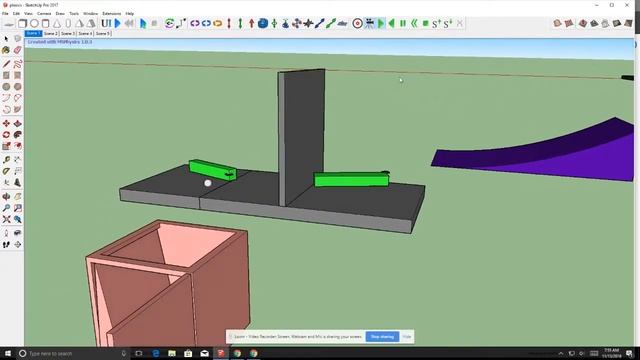Select the Zoom Extents tool
640x360 pixels.
[x=6, y=220]
